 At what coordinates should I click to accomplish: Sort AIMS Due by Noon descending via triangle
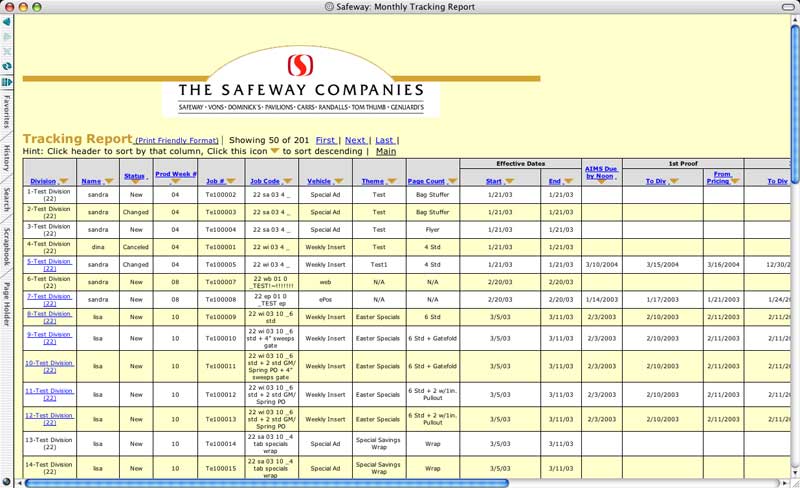pyautogui.click(x=602, y=182)
